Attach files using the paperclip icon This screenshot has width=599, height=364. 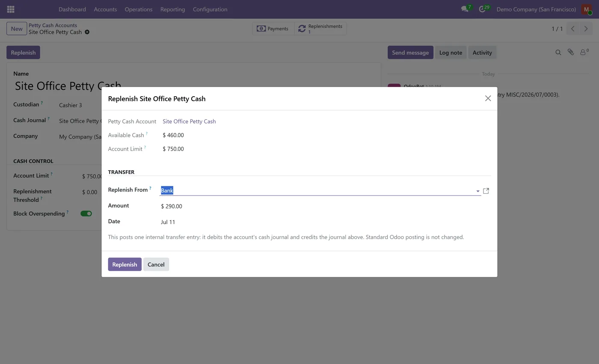tap(570, 52)
